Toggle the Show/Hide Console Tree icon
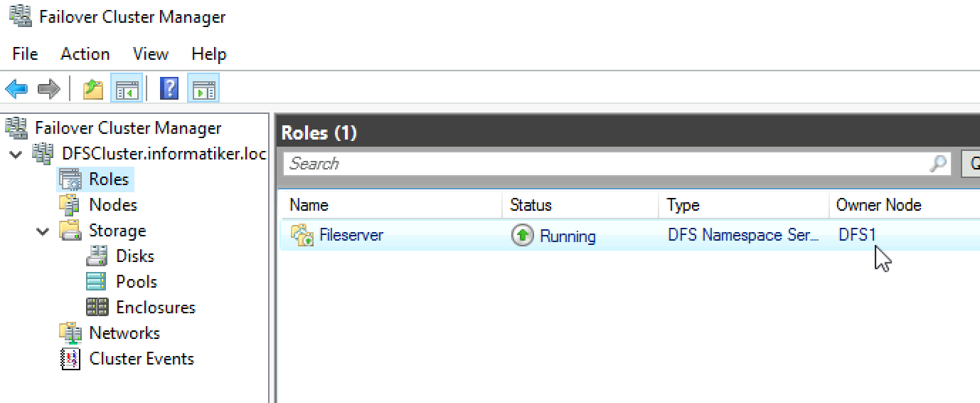Viewport: 980px width, 403px height. point(127,89)
